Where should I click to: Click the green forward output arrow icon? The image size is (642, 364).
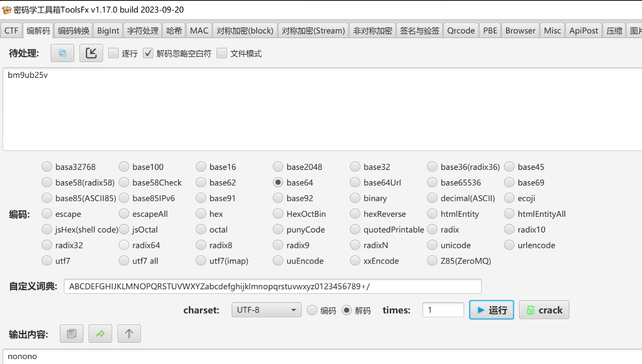pyautogui.click(x=100, y=334)
